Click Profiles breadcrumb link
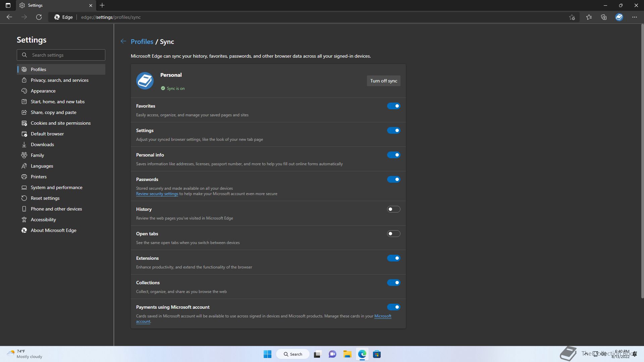The image size is (644, 362). [142, 42]
